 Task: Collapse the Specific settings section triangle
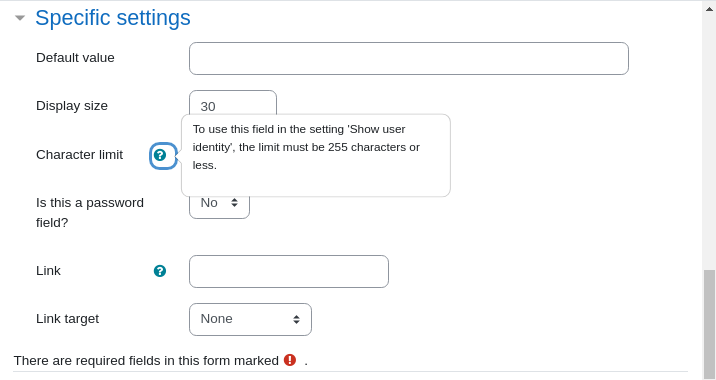20,18
